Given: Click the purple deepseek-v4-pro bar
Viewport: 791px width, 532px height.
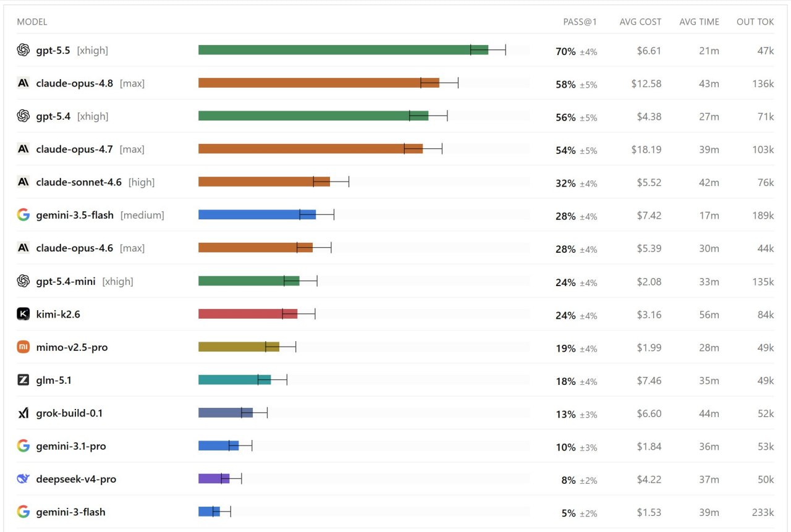Looking at the screenshot, I should pos(214,479).
